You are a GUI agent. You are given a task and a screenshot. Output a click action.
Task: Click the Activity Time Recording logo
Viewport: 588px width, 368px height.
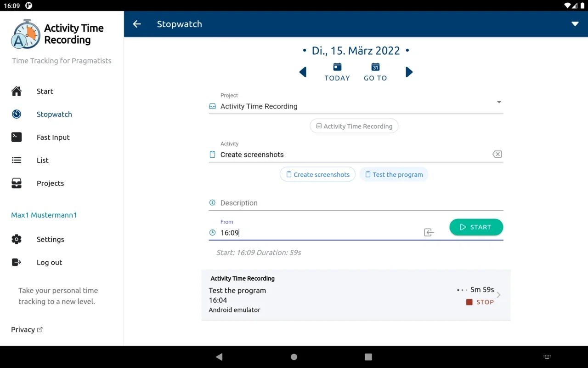pos(58,34)
